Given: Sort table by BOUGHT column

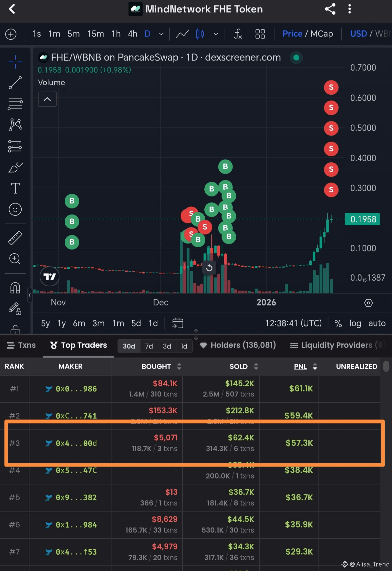Looking at the screenshot, I should tap(161, 366).
